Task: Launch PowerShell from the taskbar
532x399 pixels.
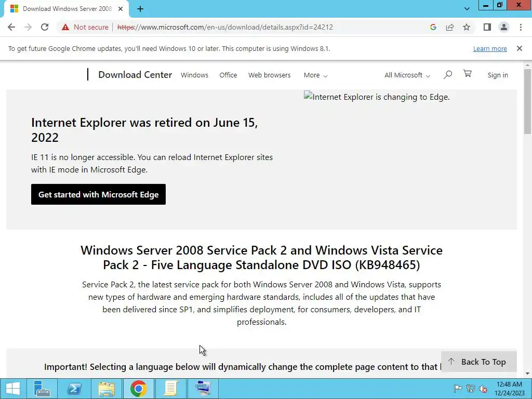Action: [x=74, y=389]
